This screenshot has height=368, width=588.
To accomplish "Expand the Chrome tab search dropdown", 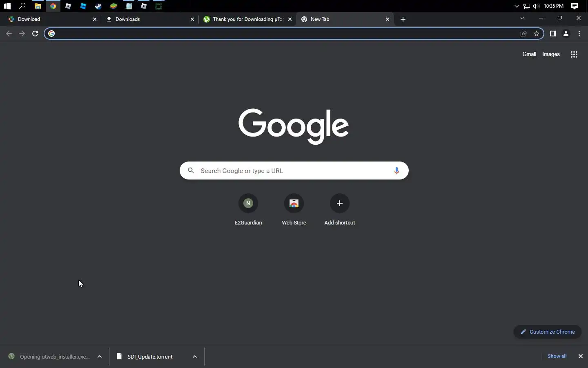I will coord(522,18).
